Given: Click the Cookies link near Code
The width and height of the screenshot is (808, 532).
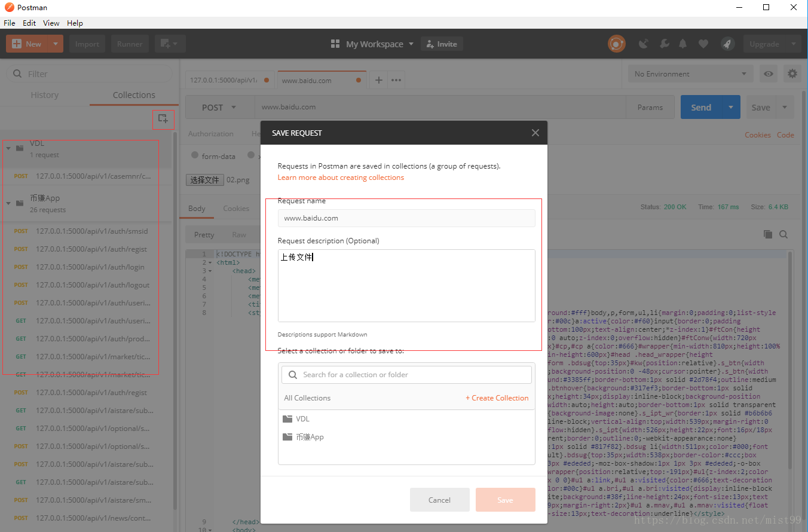Looking at the screenshot, I should 758,135.
